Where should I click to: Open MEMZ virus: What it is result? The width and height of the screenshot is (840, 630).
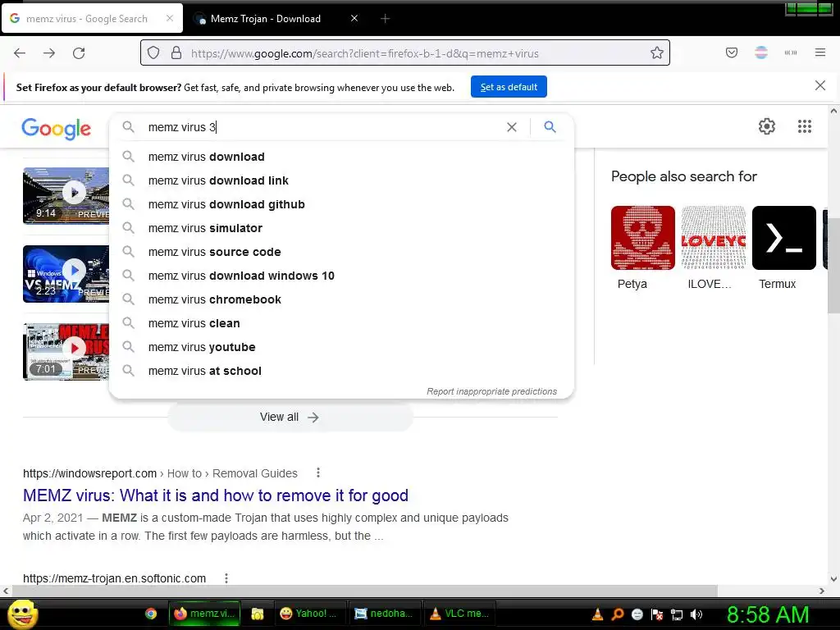216,495
